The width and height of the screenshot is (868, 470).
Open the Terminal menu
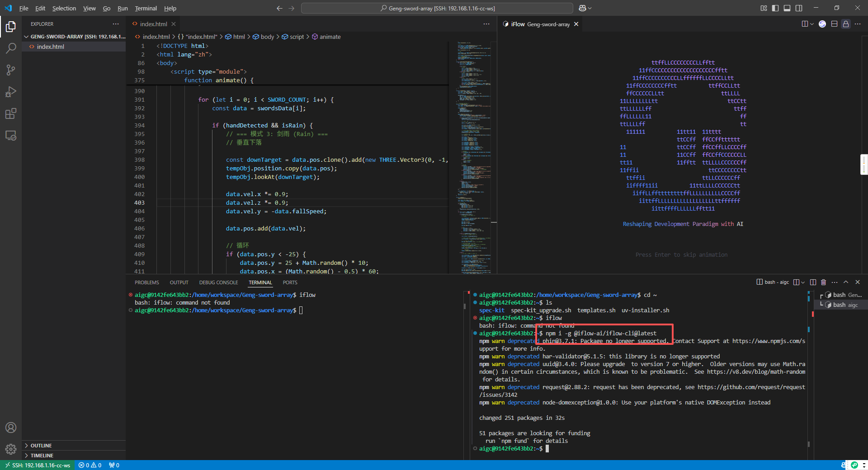point(146,8)
